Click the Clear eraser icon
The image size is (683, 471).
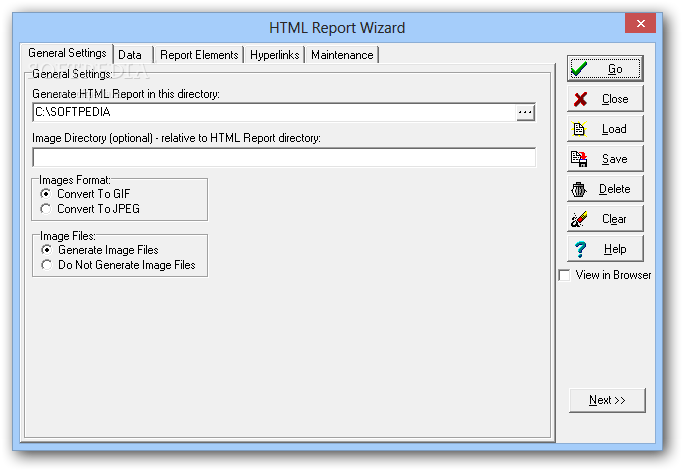point(579,219)
